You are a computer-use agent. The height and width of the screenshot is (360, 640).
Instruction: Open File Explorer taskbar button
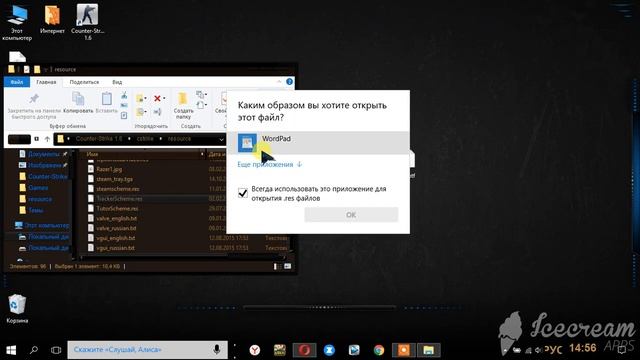[x=428, y=350]
